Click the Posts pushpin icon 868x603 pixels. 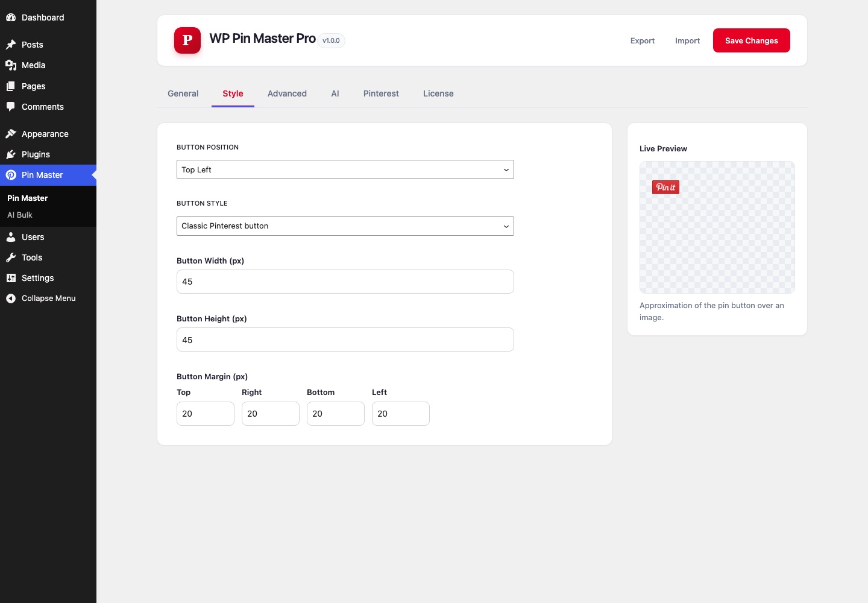point(11,45)
